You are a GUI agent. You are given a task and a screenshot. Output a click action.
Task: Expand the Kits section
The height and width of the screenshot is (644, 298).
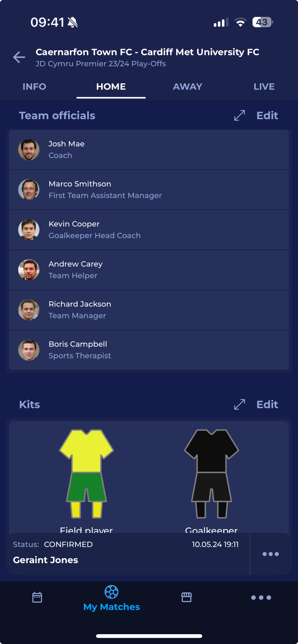[x=239, y=404]
